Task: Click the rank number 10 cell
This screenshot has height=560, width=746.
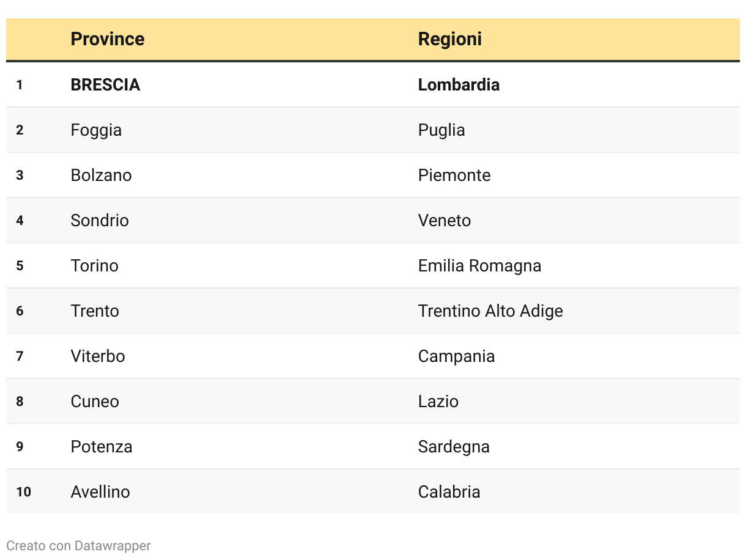Action: point(23,492)
